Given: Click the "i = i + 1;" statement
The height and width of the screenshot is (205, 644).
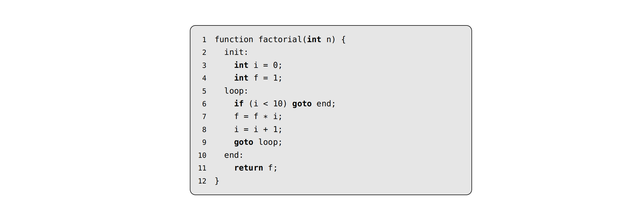Looking at the screenshot, I should [x=258, y=130].
